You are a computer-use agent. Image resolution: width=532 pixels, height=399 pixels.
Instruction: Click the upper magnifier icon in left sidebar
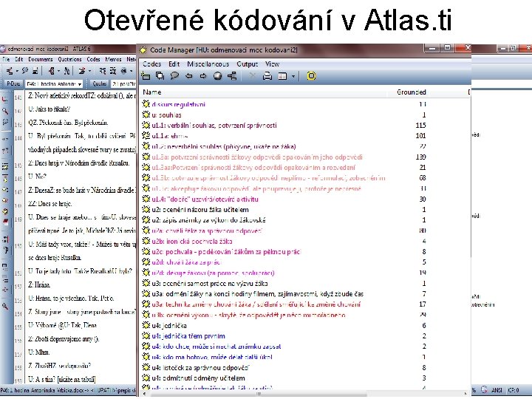(x=4, y=111)
